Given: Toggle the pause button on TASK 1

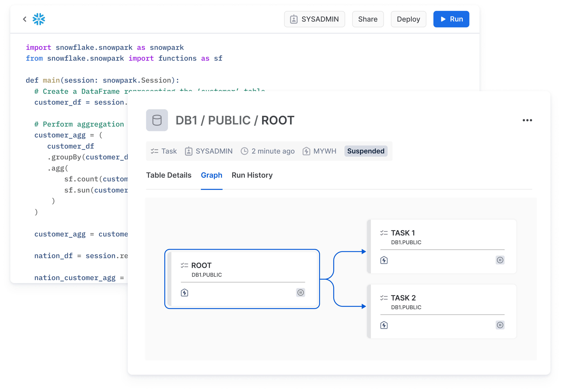Looking at the screenshot, I should (x=500, y=260).
